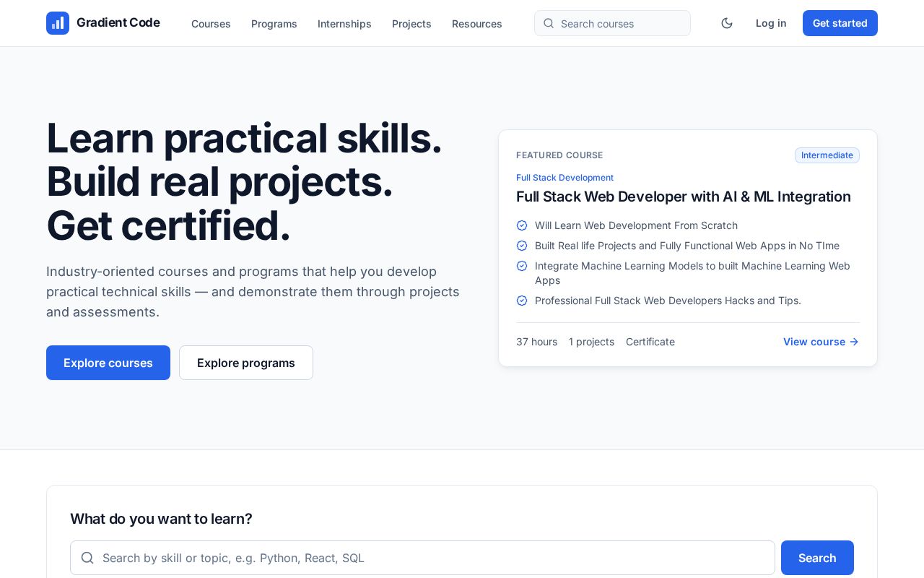Click the "Full Stack Web Developer with AI & ML Integration" title

(x=684, y=197)
